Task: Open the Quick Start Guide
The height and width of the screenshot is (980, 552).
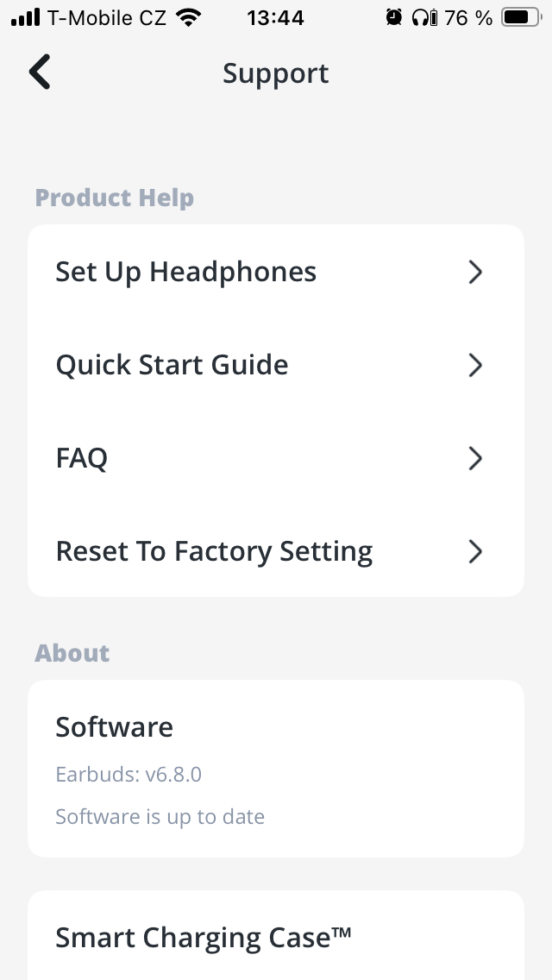Action: point(172,366)
